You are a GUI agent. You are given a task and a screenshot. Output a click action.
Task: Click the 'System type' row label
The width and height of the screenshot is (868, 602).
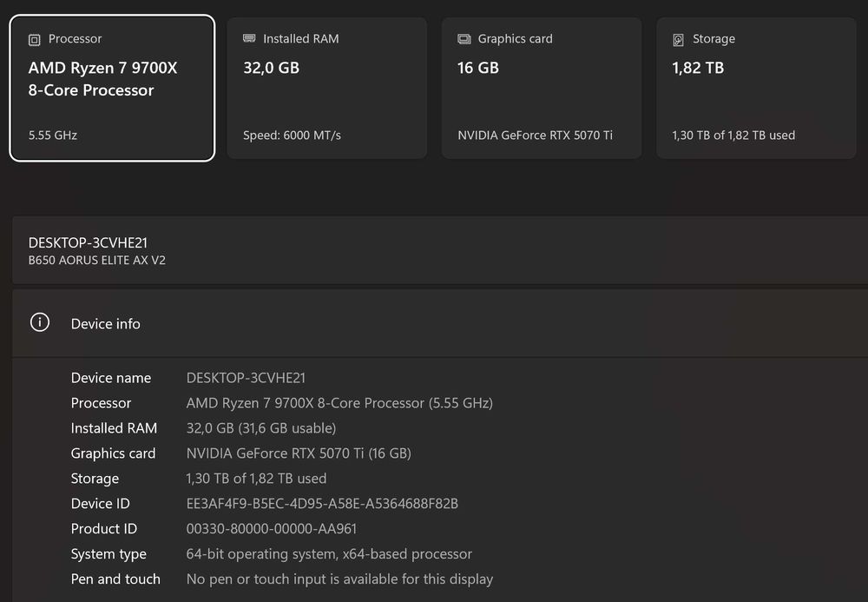click(108, 554)
